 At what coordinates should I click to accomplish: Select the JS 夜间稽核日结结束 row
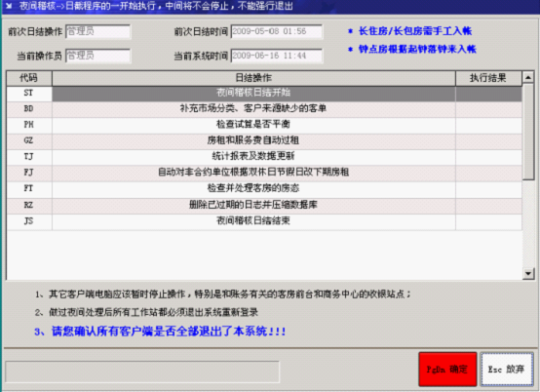click(x=264, y=221)
